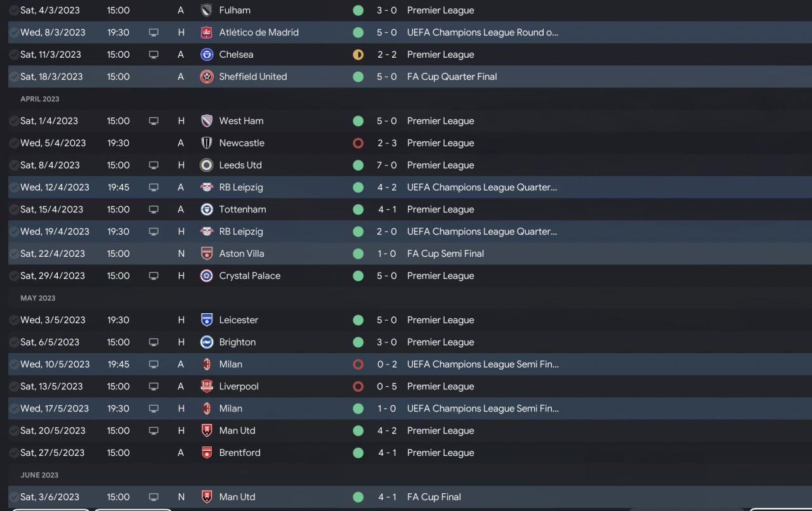
Task: Open the Man Utd FA Cup Final opponent name
Action: click(x=237, y=497)
